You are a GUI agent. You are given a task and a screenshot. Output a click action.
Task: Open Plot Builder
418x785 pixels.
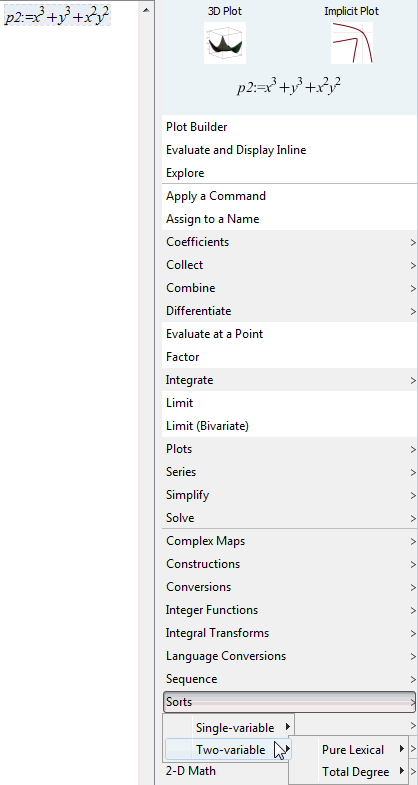point(290,127)
